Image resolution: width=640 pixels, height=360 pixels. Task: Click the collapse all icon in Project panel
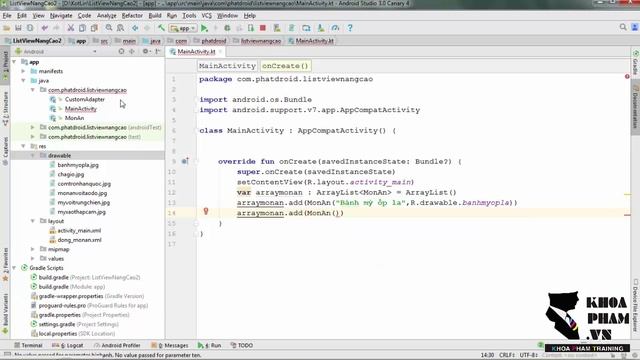(x=132, y=51)
